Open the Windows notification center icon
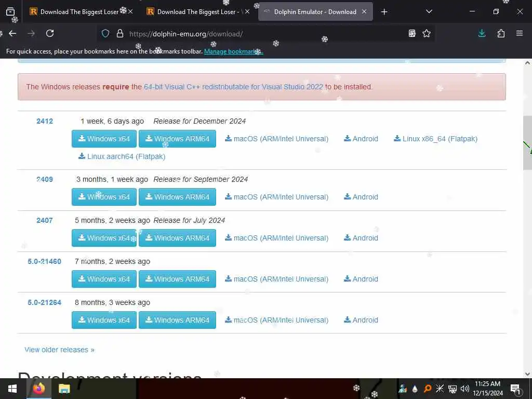This screenshot has height=399, width=532. click(515, 389)
